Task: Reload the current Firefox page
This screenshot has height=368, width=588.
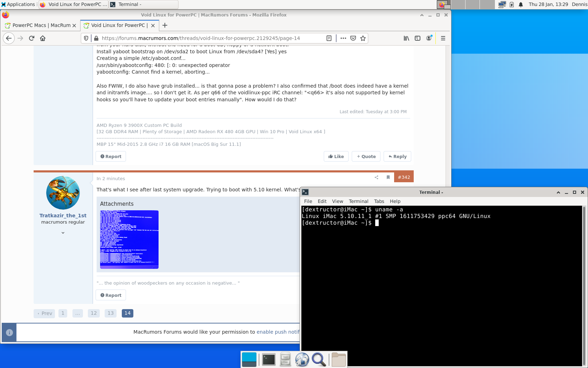Action: click(x=31, y=38)
